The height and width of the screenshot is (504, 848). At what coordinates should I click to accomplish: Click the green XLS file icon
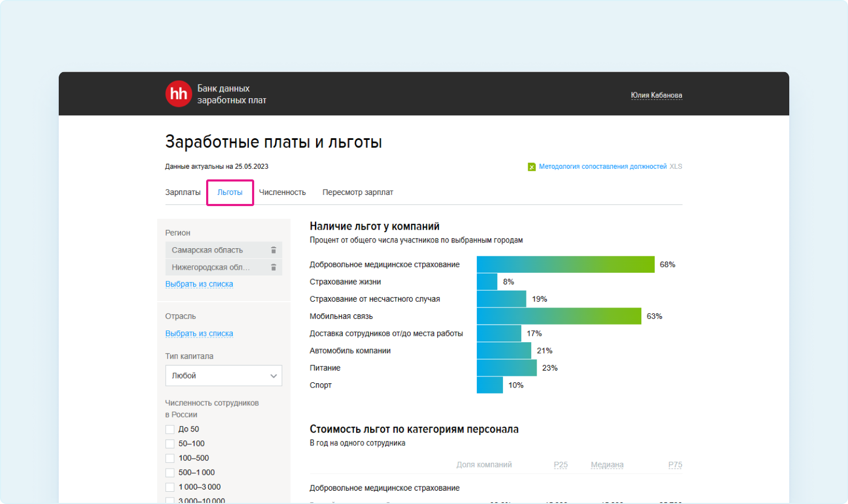532,167
